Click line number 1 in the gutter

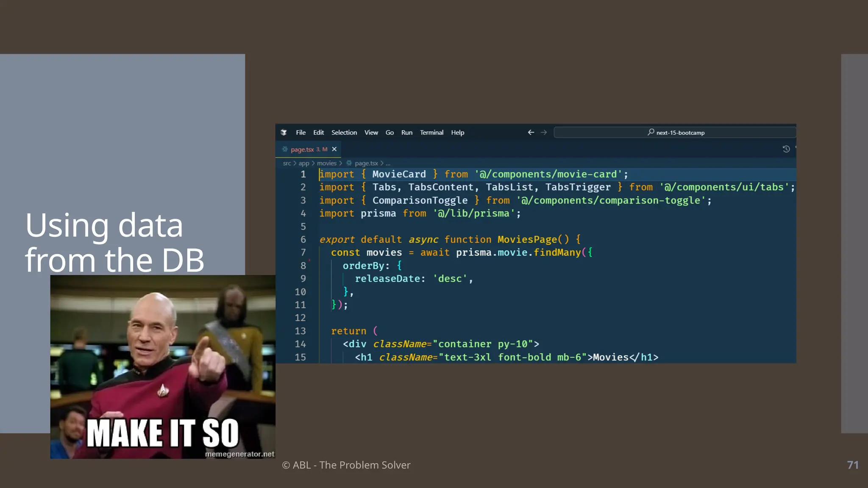coord(303,174)
